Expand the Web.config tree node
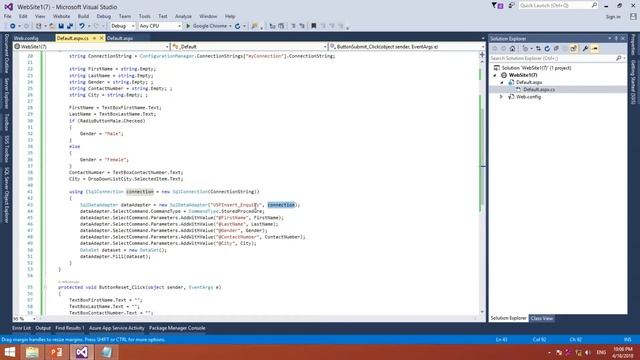This screenshot has width=640, height=360. pos(502,97)
